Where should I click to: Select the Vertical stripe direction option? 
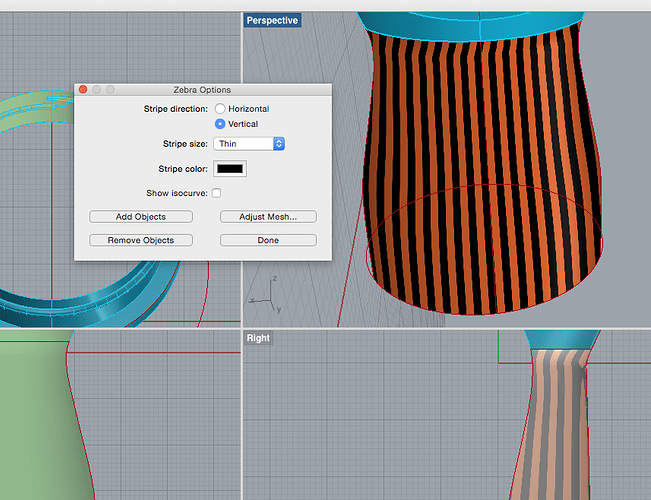click(220, 124)
